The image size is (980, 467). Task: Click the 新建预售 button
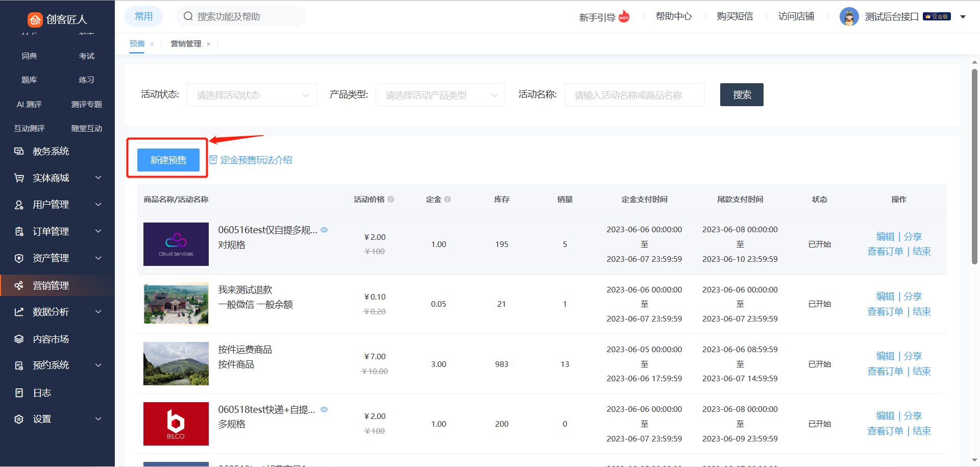168,160
